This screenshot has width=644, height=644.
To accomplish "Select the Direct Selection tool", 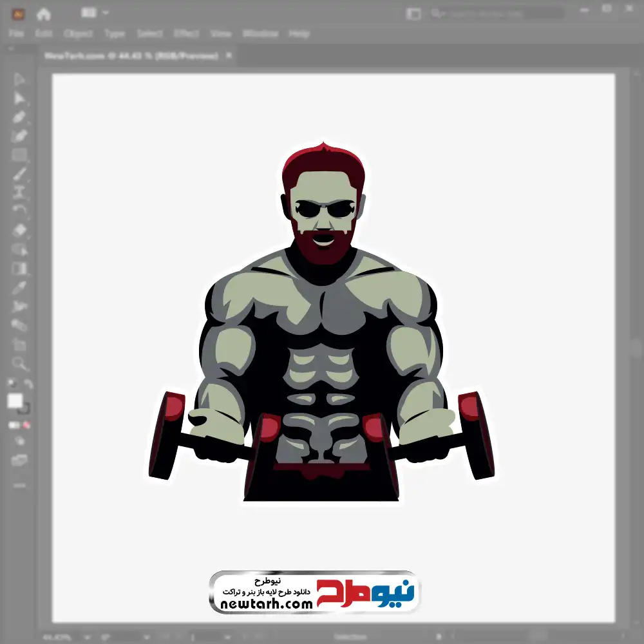I will click(19, 99).
